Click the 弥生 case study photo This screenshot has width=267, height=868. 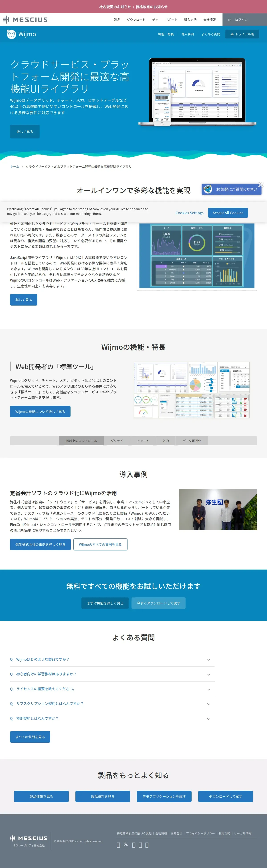218,509
